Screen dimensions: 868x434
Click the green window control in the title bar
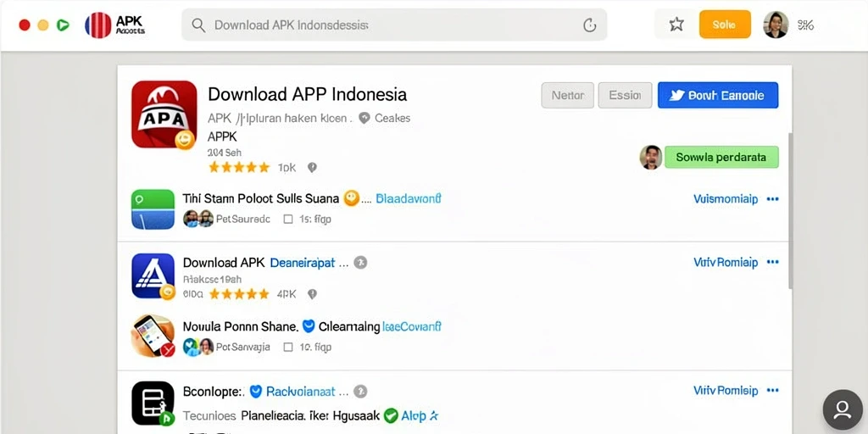pos(63,25)
